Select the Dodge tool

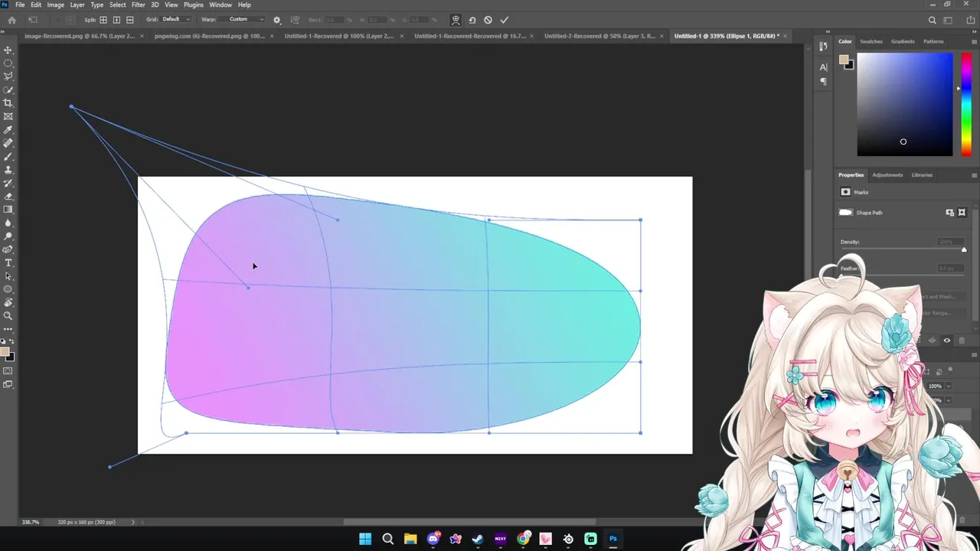point(8,236)
